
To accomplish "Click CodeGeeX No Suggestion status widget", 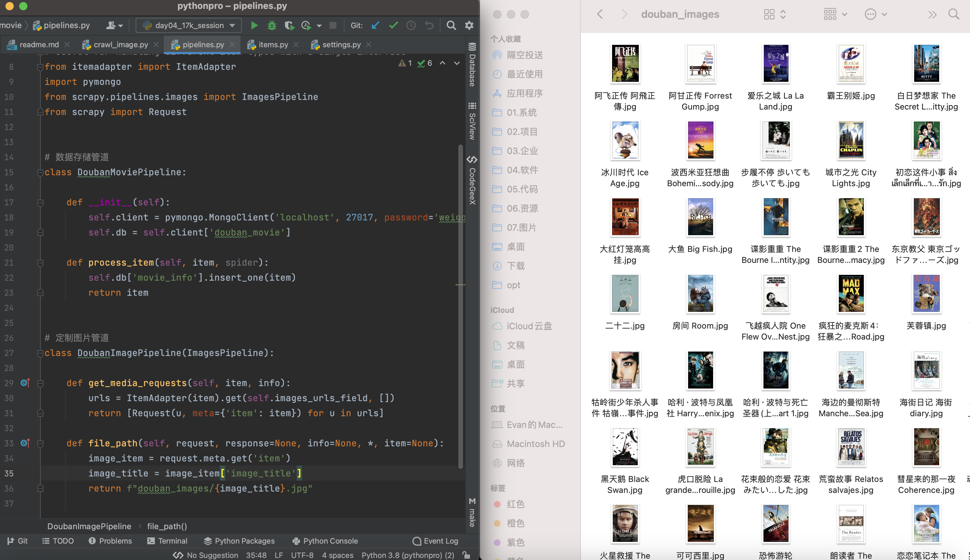I will click(206, 555).
